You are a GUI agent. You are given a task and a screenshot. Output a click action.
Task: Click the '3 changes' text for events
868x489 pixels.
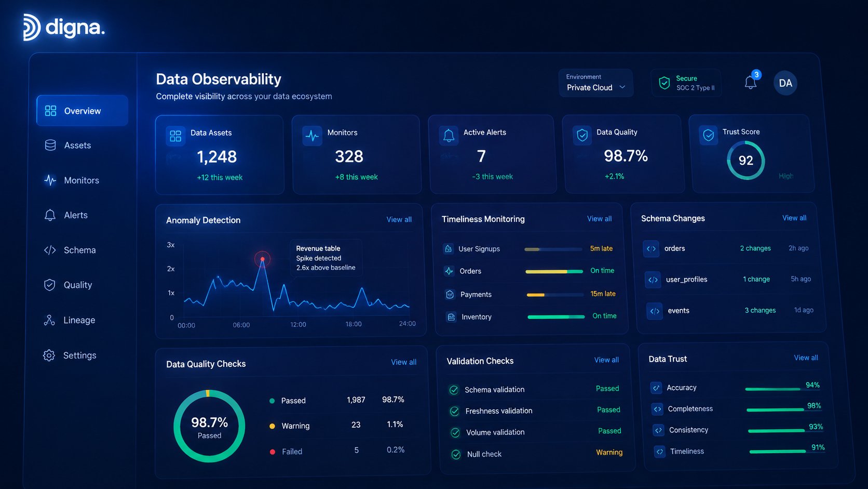(x=761, y=310)
